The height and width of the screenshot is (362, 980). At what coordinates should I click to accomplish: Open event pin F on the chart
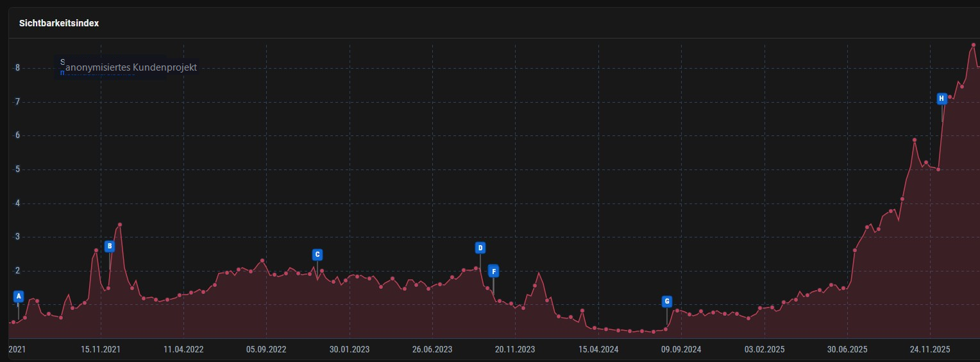pyautogui.click(x=493, y=271)
